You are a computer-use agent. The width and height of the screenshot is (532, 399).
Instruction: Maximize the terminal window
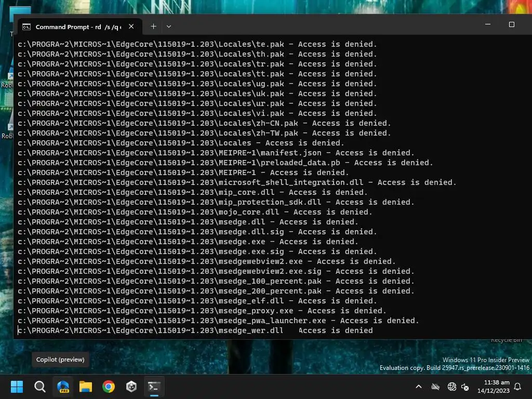point(512,24)
